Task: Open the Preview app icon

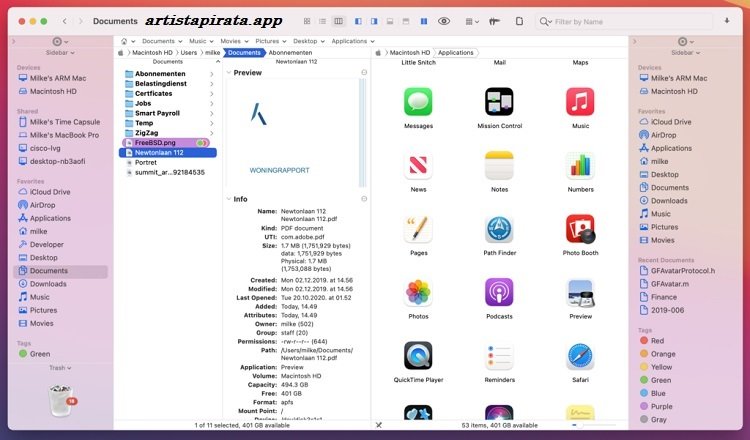Action: tap(580, 292)
